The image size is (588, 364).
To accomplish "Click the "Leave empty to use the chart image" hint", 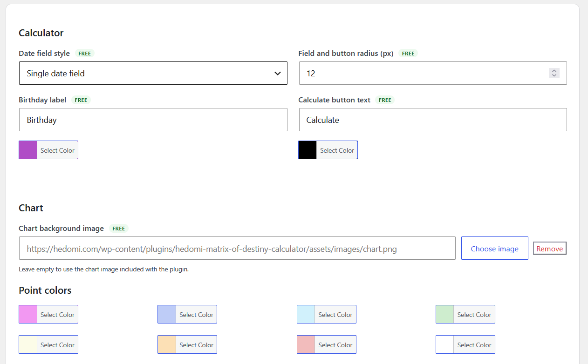I will (103, 269).
